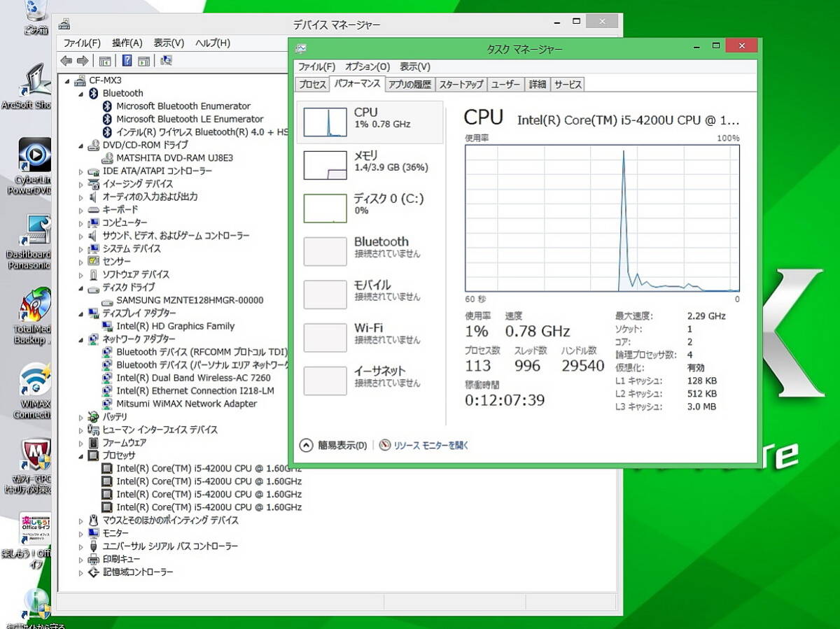Select MATSHITA DVD-RAM UJ8E3 drive
Image resolution: width=840 pixels, height=629 pixels.
pos(174,158)
